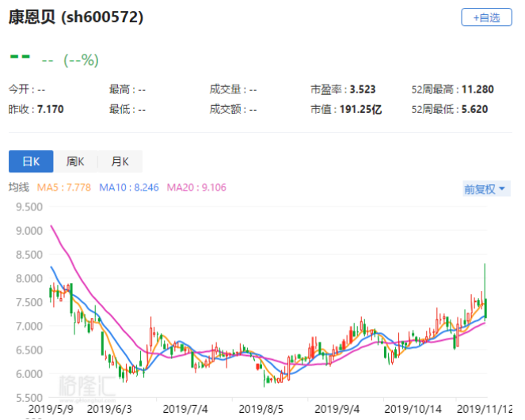The height and width of the screenshot is (420, 525).
Task: Click the 均线 label
Action: pyautogui.click(x=19, y=187)
